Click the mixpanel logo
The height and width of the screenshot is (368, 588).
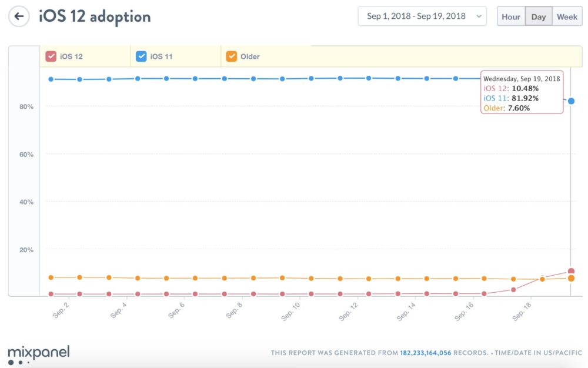[x=39, y=354]
